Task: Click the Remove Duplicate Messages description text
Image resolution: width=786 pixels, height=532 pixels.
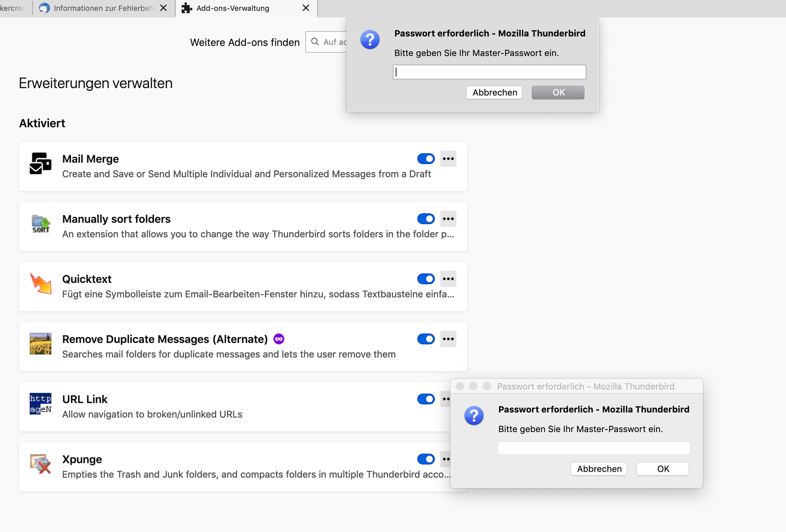Action: pyautogui.click(x=229, y=354)
